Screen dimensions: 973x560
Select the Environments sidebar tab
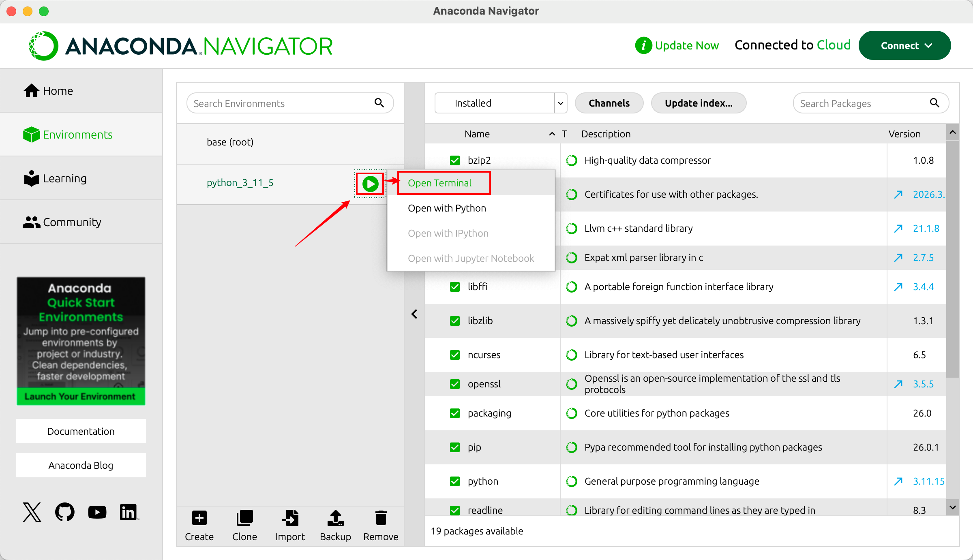(x=81, y=135)
